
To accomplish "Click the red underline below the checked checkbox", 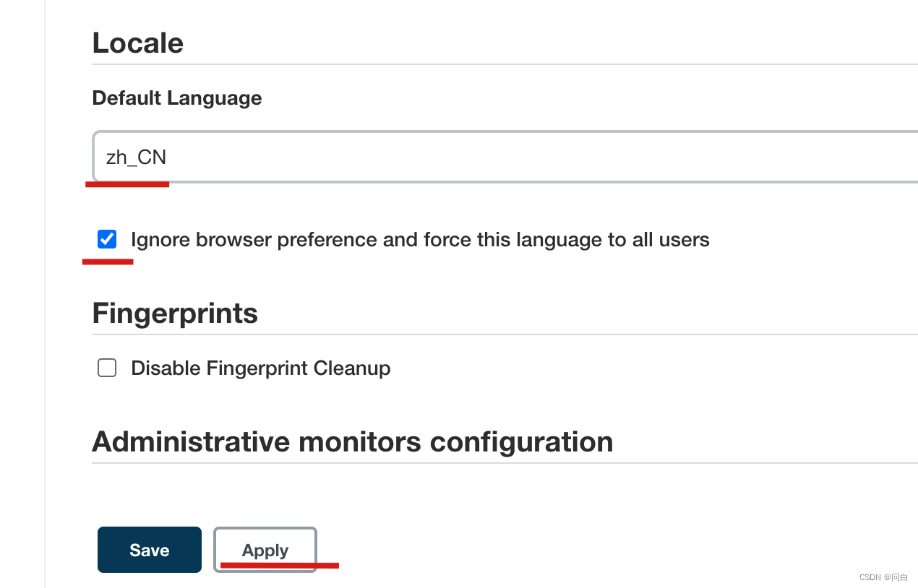I will pos(108,261).
